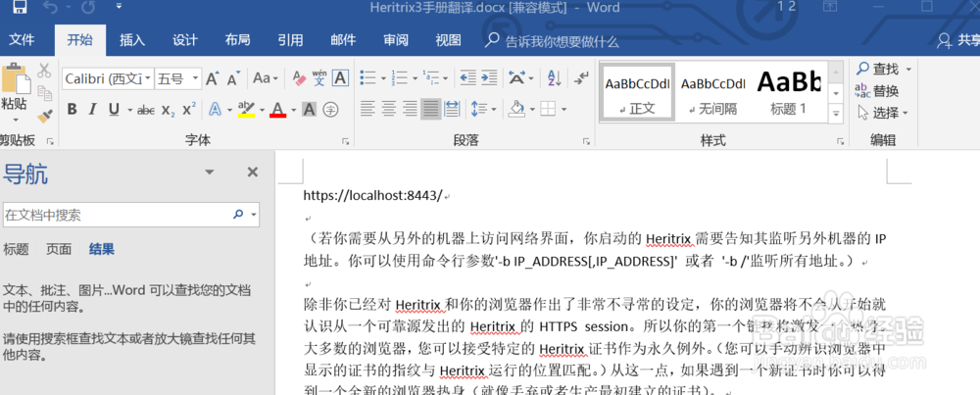Open the 选择 (Select) menu
This screenshot has height=395, width=980.
click(883, 113)
